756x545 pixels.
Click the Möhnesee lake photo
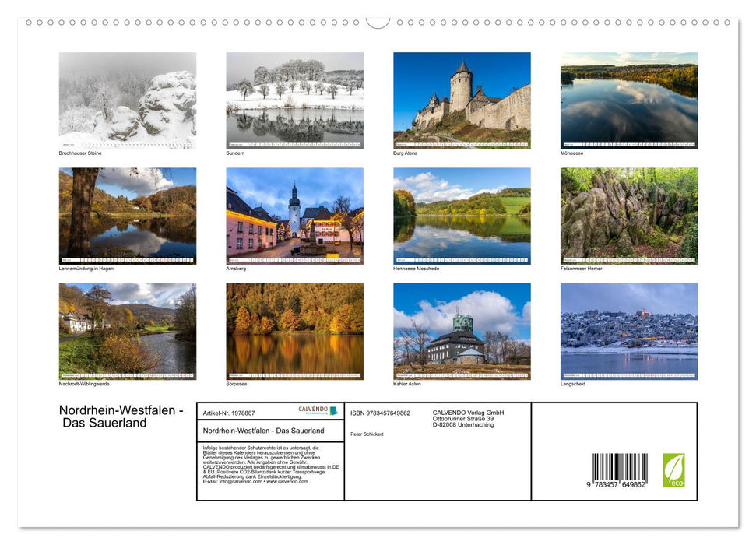tap(628, 97)
